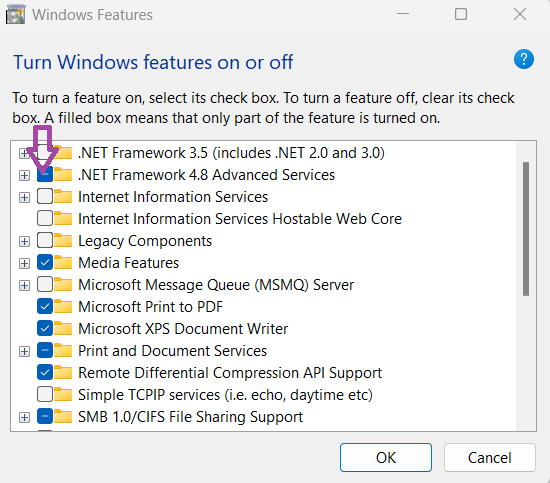Viewport: 550px width, 483px height.
Task: Select the SMB 1.0/CIFS folder icon
Action: pos(63,416)
